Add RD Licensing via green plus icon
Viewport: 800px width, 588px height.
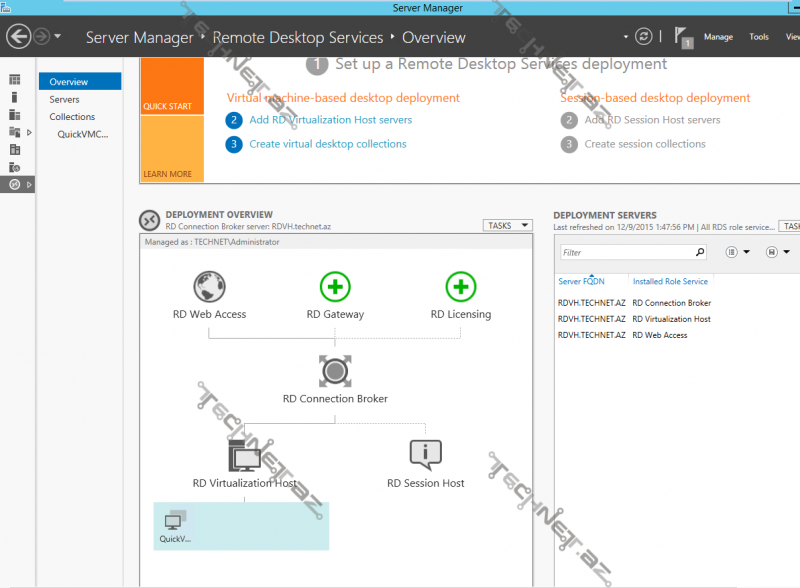(460, 287)
